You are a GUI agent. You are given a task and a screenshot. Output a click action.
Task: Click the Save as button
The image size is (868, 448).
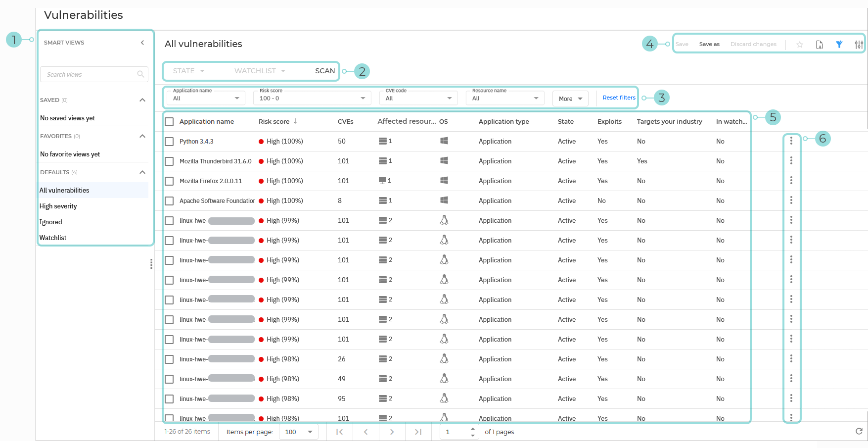[709, 44]
